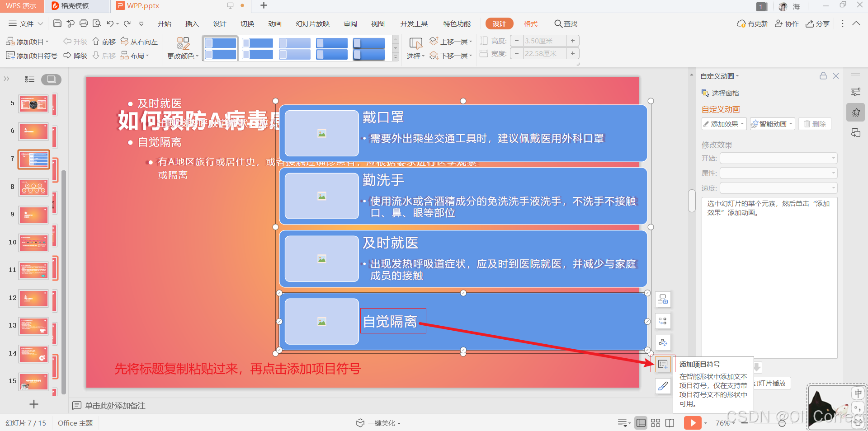The width and height of the screenshot is (868, 431).
Task: Open the 开始 ribbon tab
Action: 165,23
